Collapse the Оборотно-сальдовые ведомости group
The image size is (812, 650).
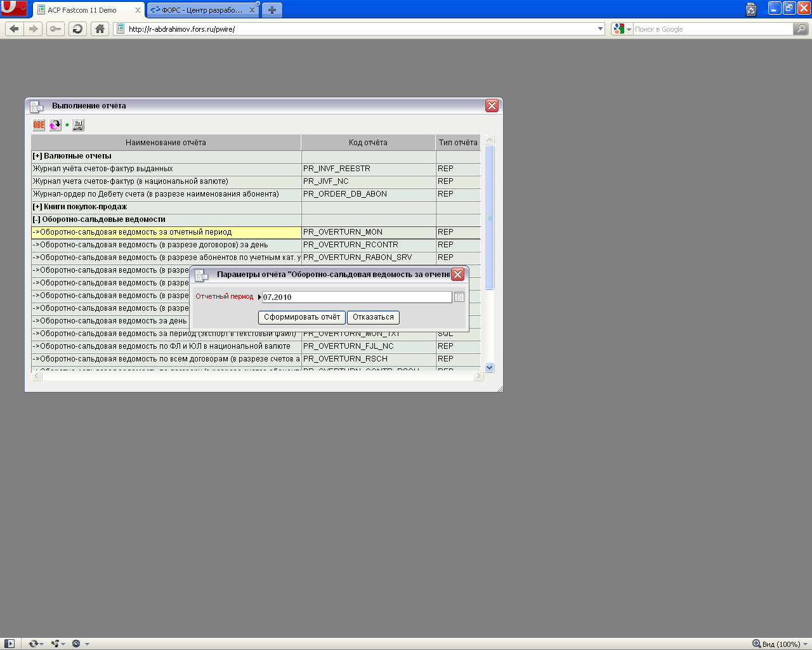(x=36, y=219)
